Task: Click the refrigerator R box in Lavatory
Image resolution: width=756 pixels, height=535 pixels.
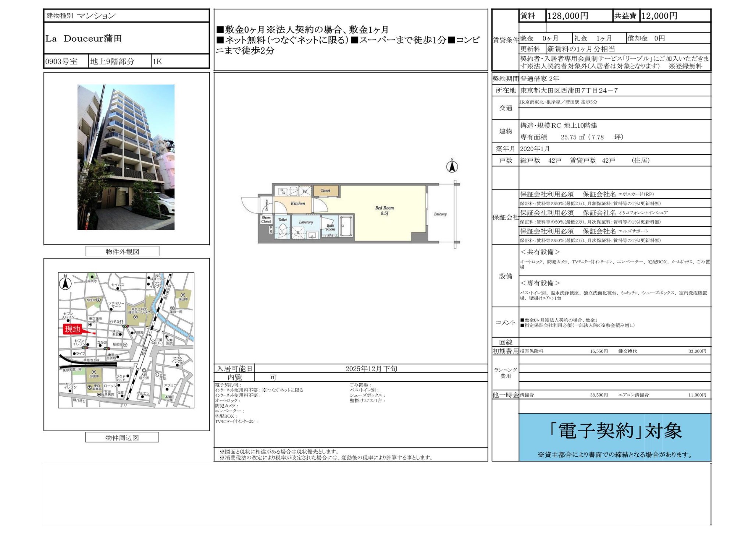Action: tap(298, 233)
